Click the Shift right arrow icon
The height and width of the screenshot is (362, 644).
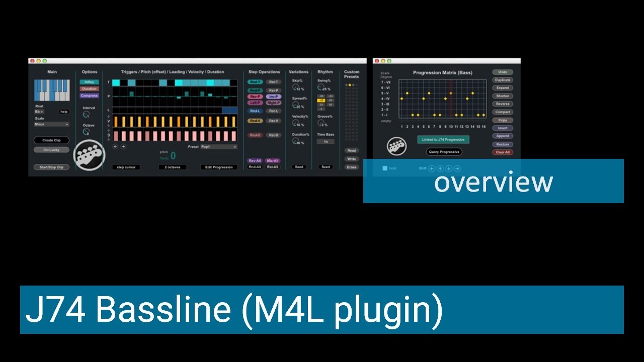tap(457, 168)
